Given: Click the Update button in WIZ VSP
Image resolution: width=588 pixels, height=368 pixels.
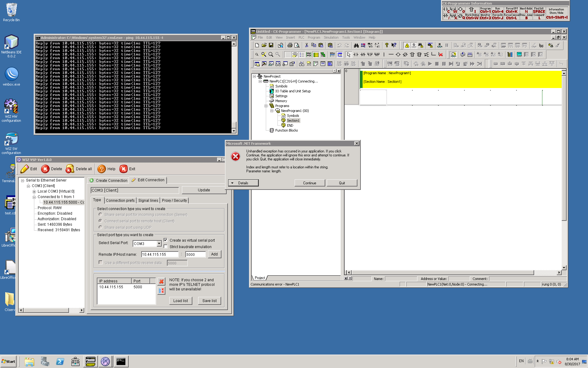Looking at the screenshot, I should pos(204,190).
